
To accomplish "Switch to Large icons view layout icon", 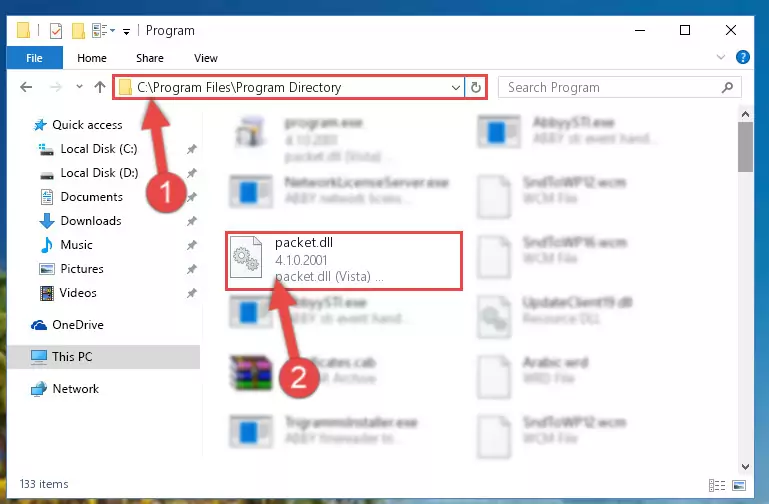I will click(739, 485).
